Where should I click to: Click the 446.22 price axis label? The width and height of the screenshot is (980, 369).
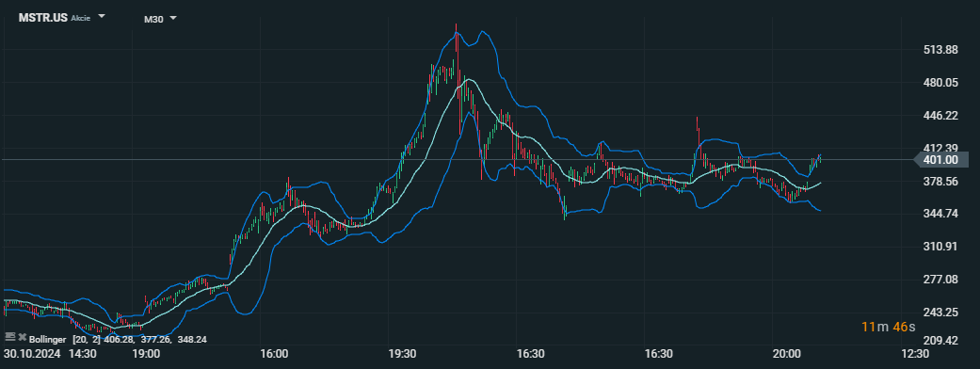click(940, 116)
